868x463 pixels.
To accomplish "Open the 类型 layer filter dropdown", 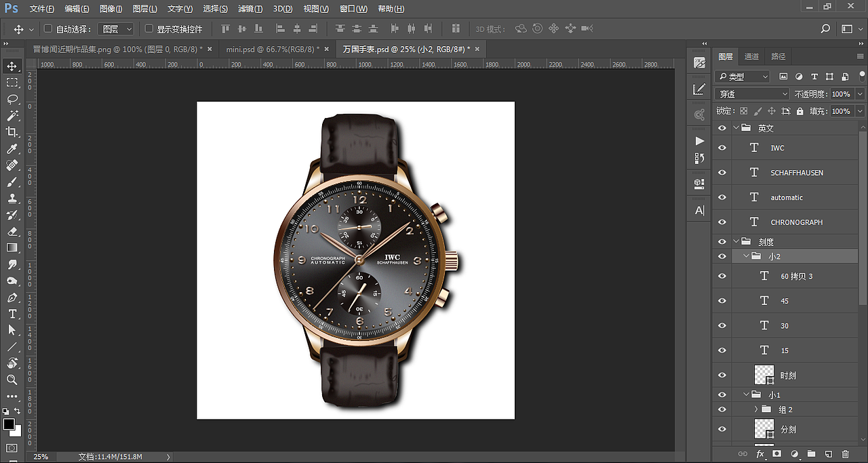I will [743, 77].
